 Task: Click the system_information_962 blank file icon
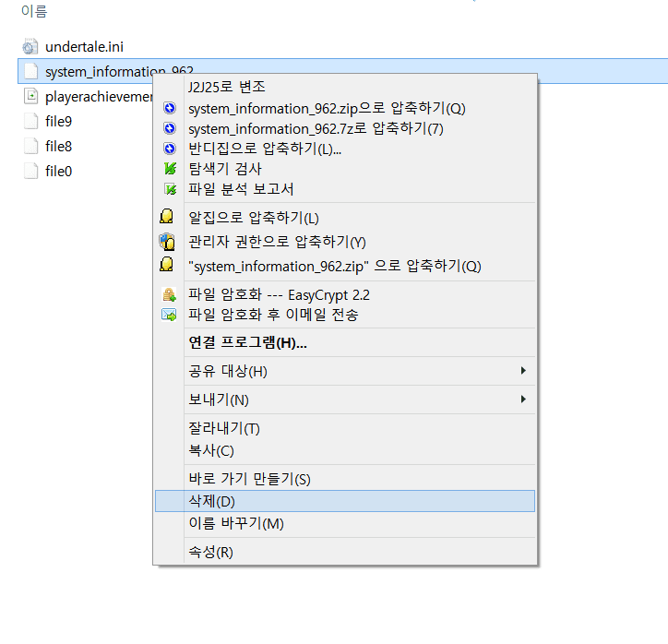pyautogui.click(x=31, y=71)
